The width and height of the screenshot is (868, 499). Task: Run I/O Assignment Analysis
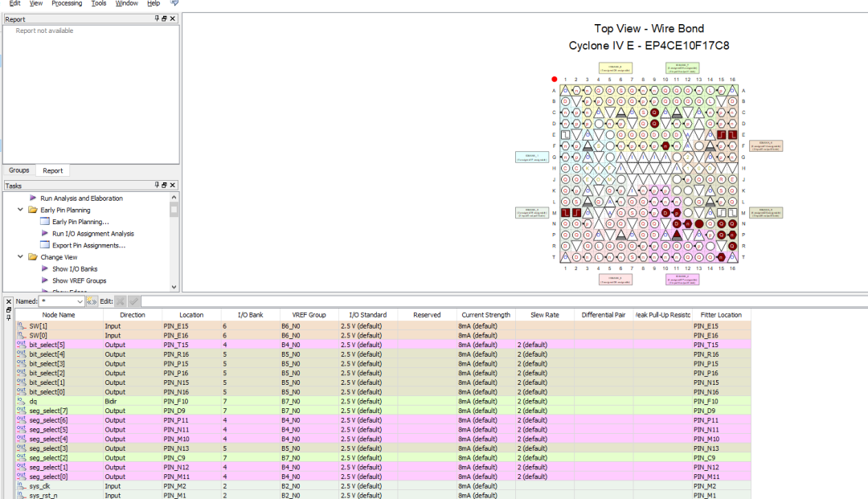pos(92,234)
